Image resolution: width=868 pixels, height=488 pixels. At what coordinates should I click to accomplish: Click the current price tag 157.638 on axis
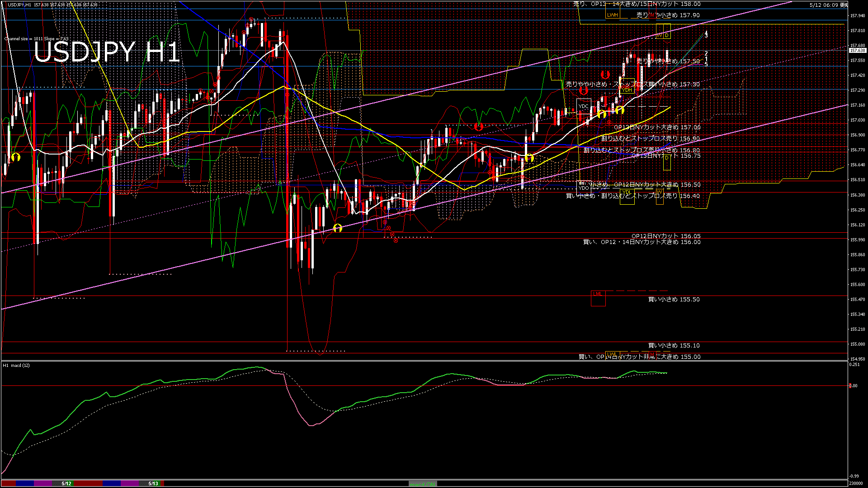pos(858,51)
